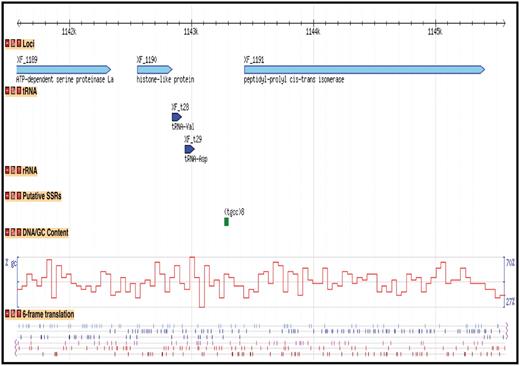Screen dimensions: 520x366
Task: Click the icon immediately left of Putative SSRs label
Action: point(19,196)
